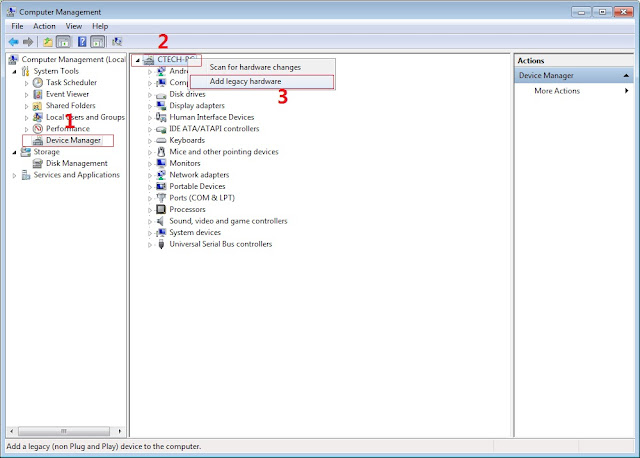Click the Shared Folders icon

coord(37,106)
